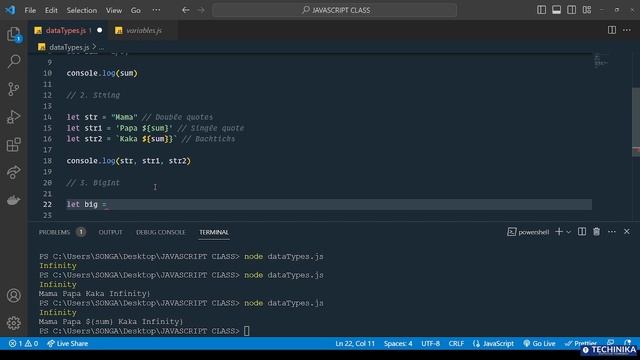Open the OUTPUT panel tab

(x=110, y=232)
